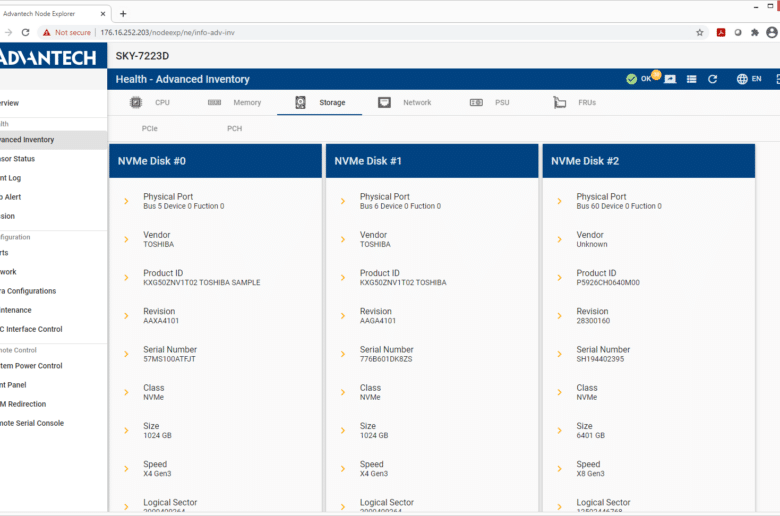Close the Advantech Node Explorer tab

click(x=103, y=14)
